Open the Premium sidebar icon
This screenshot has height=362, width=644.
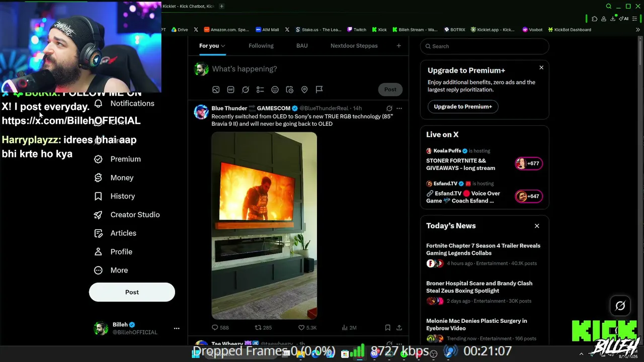[x=99, y=159]
